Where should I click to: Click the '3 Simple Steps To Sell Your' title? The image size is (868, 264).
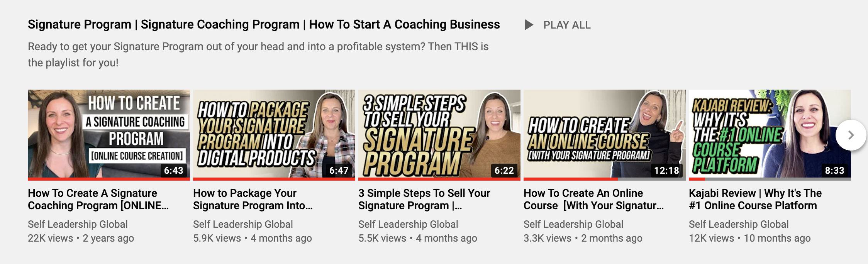[424, 199]
